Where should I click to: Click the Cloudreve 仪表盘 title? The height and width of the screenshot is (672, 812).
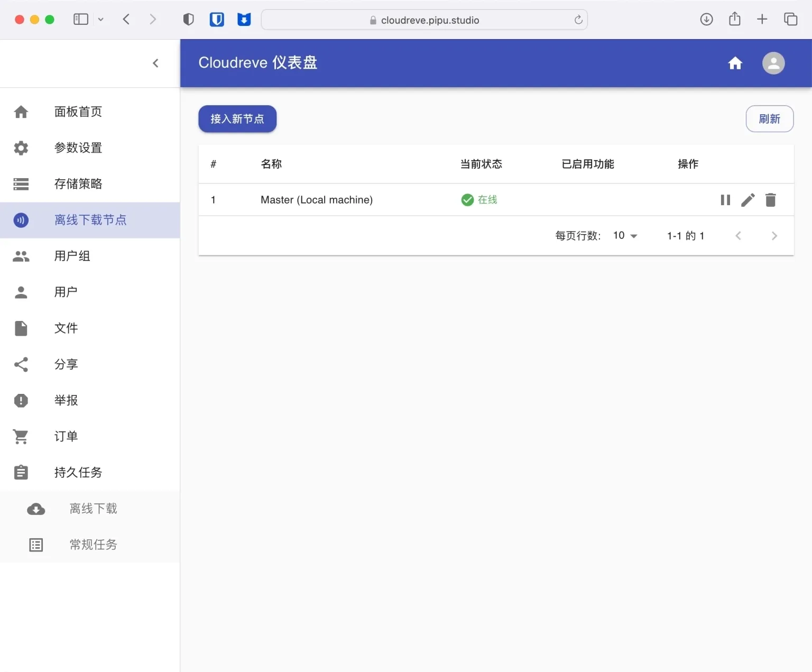tap(258, 63)
